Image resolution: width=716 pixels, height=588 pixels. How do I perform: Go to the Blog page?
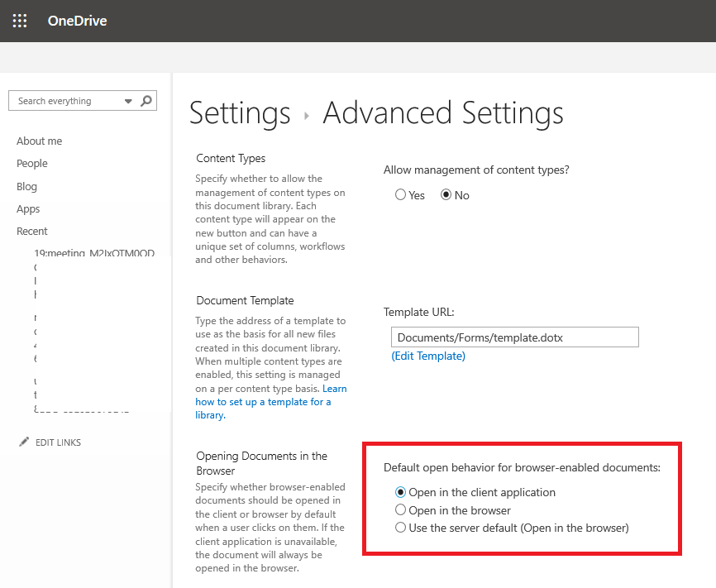coord(26,186)
